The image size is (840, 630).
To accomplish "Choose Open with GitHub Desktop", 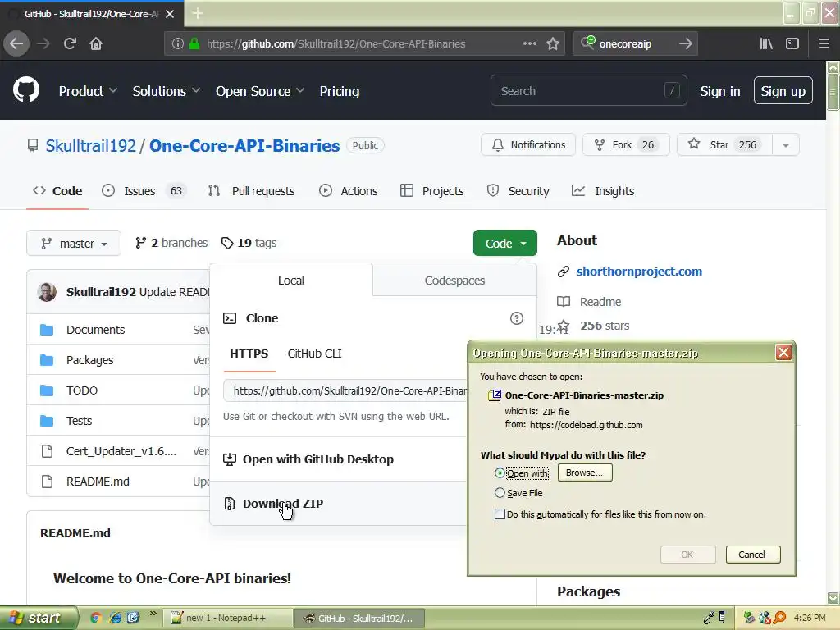I will point(317,459).
